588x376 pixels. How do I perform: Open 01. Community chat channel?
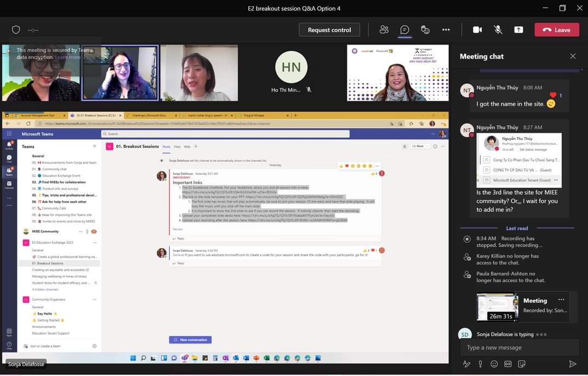click(49, 169)
